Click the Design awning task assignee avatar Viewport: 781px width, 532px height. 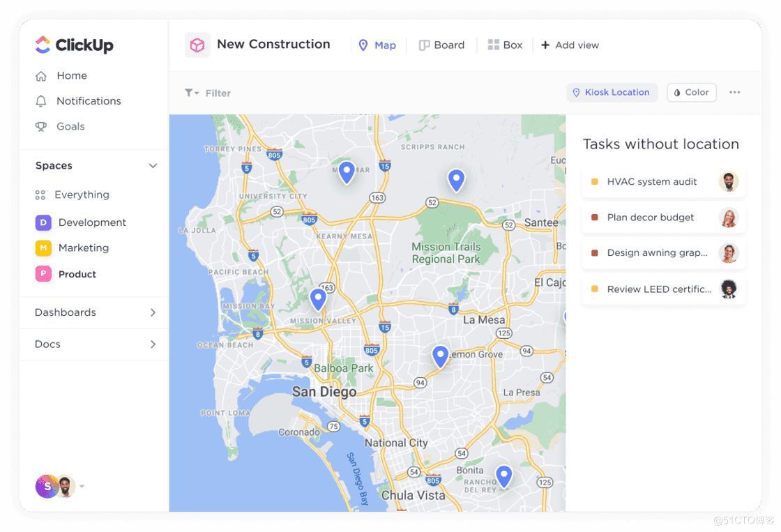729,253
